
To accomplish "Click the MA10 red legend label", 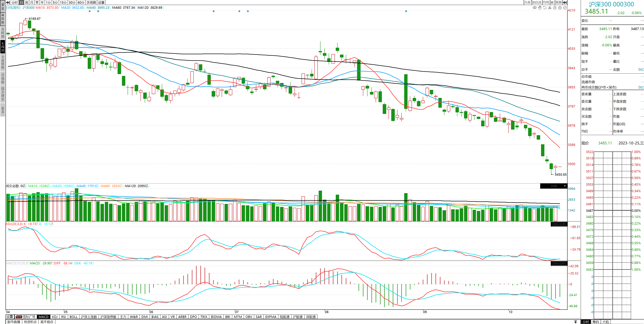I will pyautogui.click(x=47, y=8).
